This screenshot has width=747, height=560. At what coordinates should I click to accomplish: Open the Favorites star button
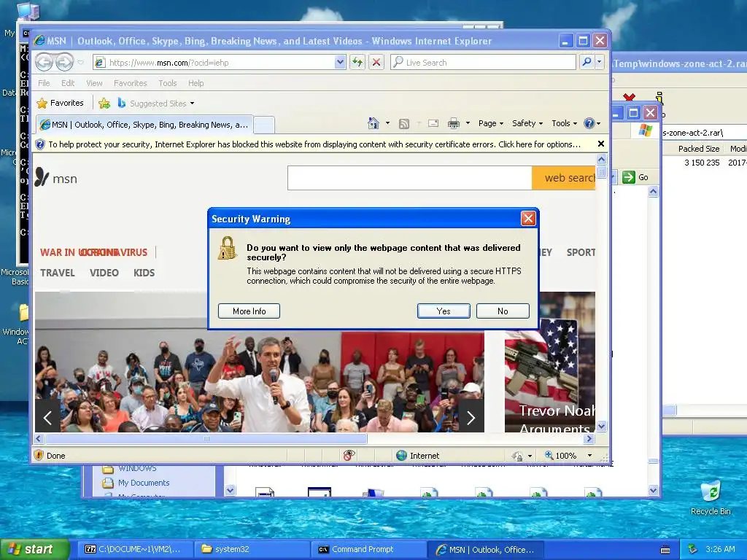61,103
